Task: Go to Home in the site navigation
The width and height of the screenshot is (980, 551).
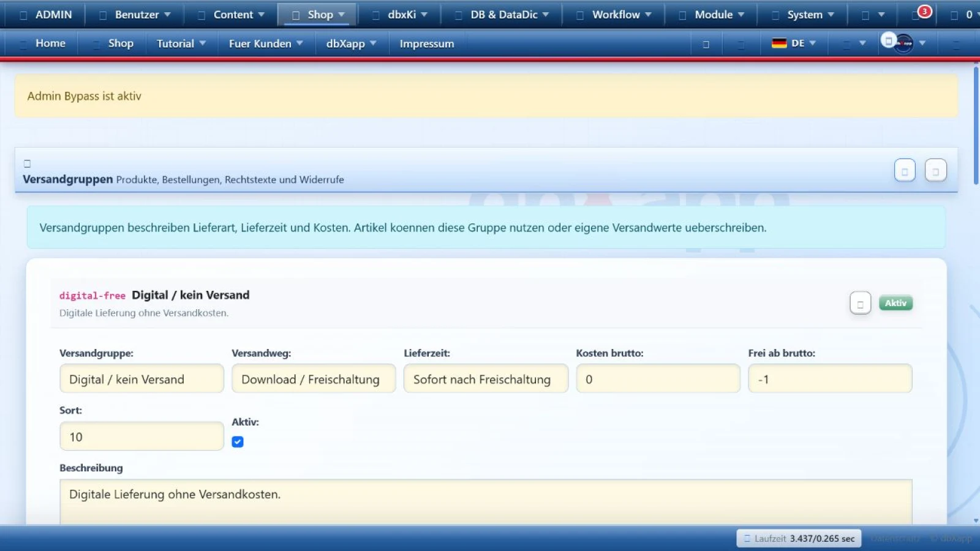Action: 43,43
